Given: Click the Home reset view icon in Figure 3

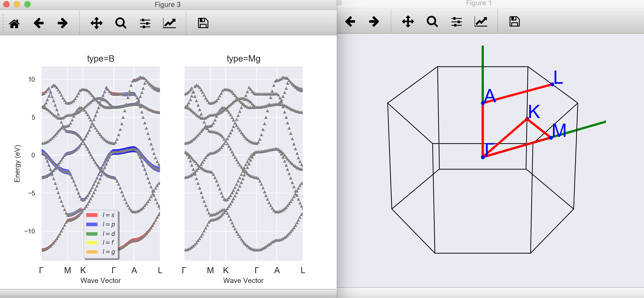Looking at the screenshot, I should 14,23.
